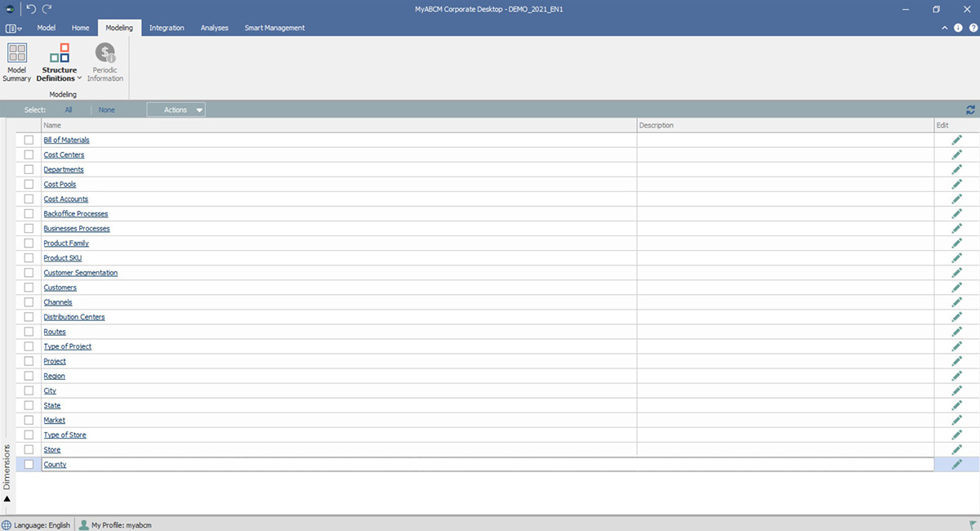This screenshot has height=531, width=980.
Task: Click the edit pencil for Backoffice Processes
Action: (x=956, y=213)
